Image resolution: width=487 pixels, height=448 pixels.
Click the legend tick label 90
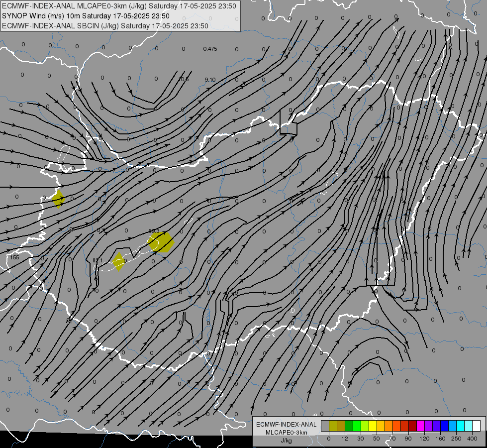click(408, 439)
